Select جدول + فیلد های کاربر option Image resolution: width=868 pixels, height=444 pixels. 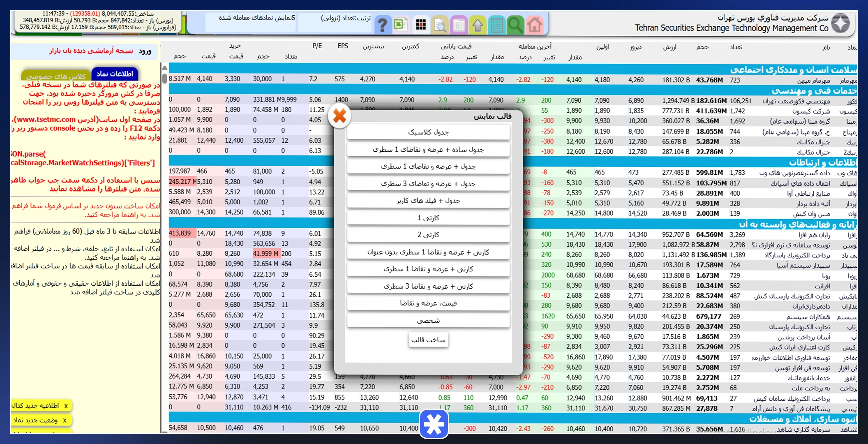[428, 200]
